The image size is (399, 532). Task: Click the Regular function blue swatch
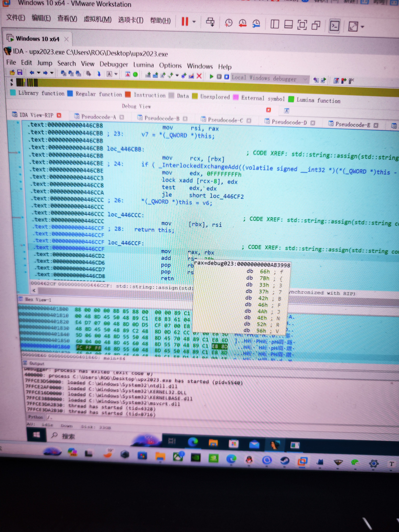coord(70,94)
